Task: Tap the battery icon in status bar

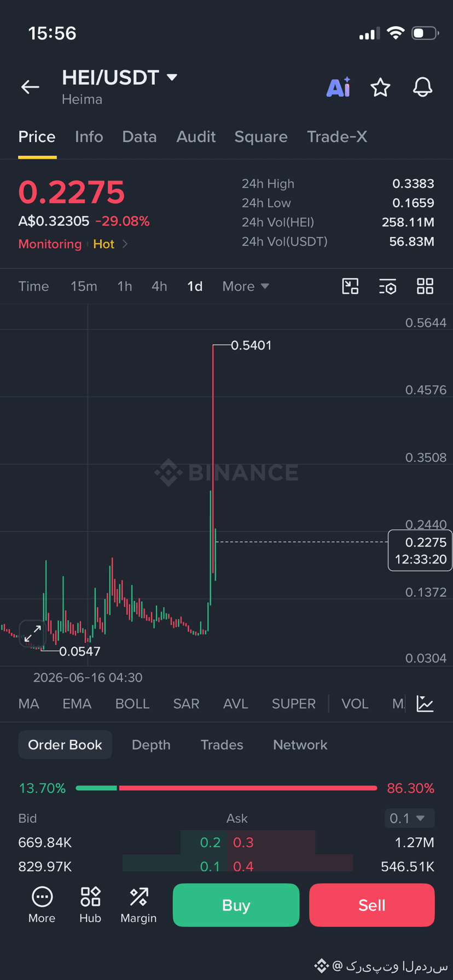Action: click(x=426, y=33)
